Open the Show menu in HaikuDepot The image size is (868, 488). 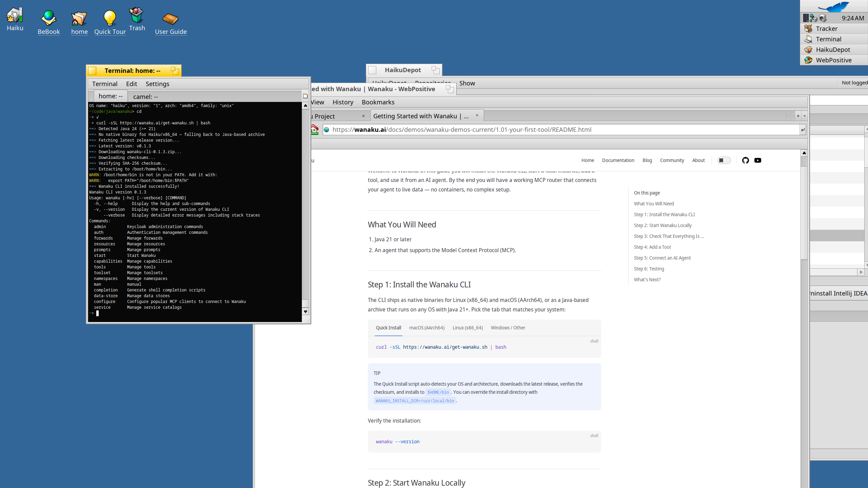467,83
